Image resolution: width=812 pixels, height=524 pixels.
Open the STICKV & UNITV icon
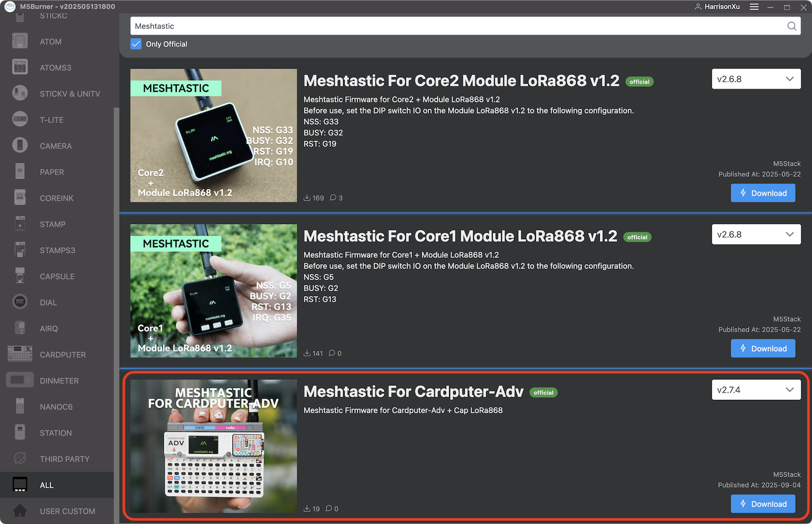point(20,93)
